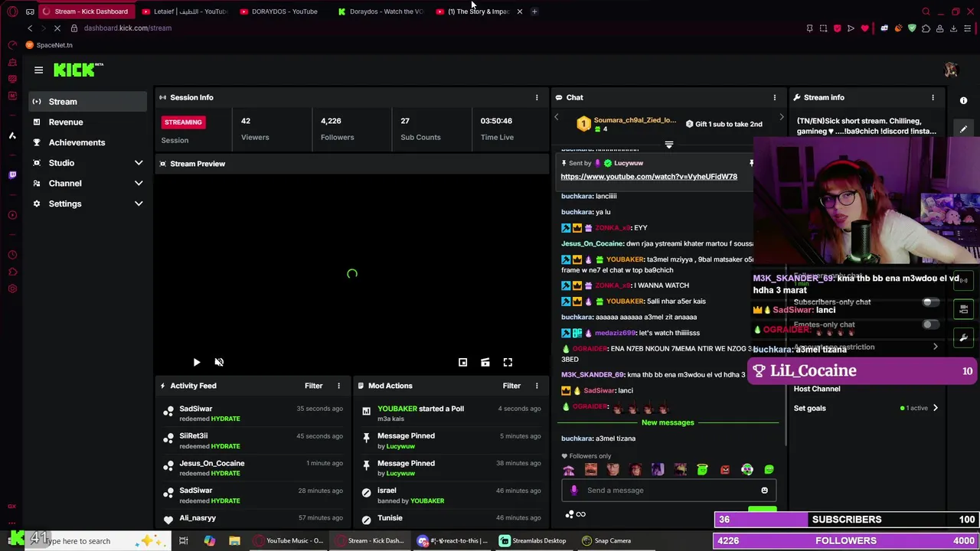Go to previous pinned gift banner
Viewport: 980px width, 551px height.
[x=557, y=117]
